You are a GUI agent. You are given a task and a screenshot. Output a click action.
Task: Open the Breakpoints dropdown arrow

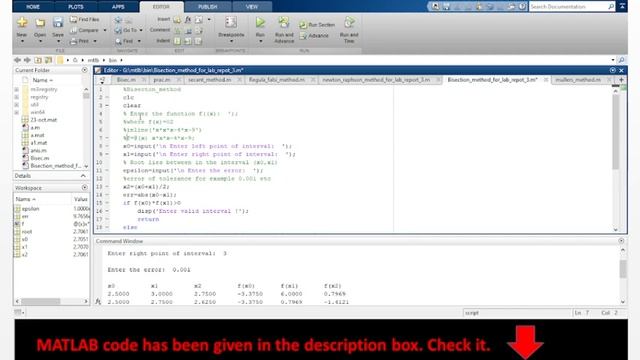(231, 41)
